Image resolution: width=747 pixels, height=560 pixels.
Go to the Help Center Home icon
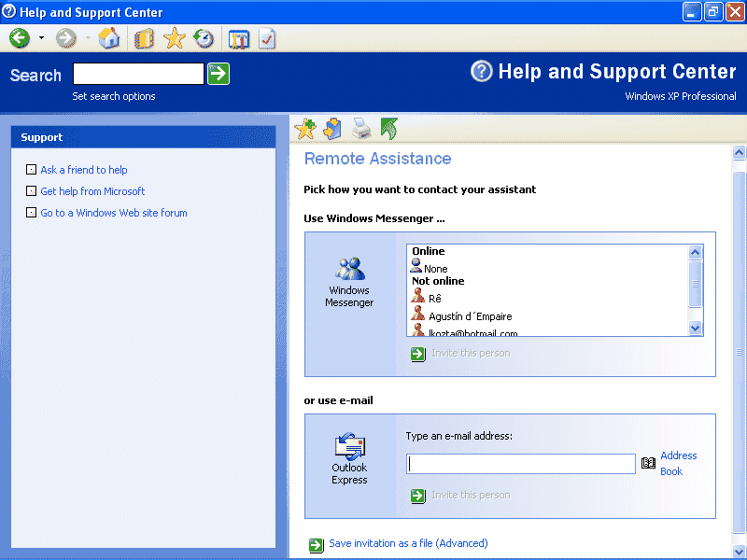(109, 38)
